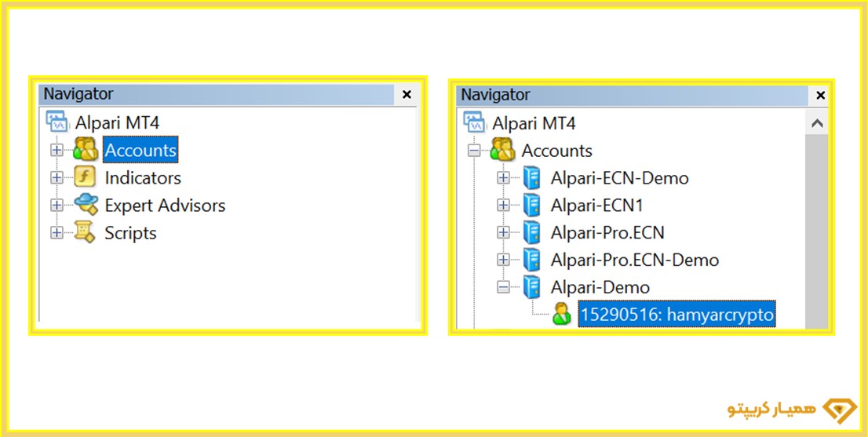Image resolution: width=868 pixels, height=437 pixels.
Task: Close the right Navigator panel
Action: [820, 95]
